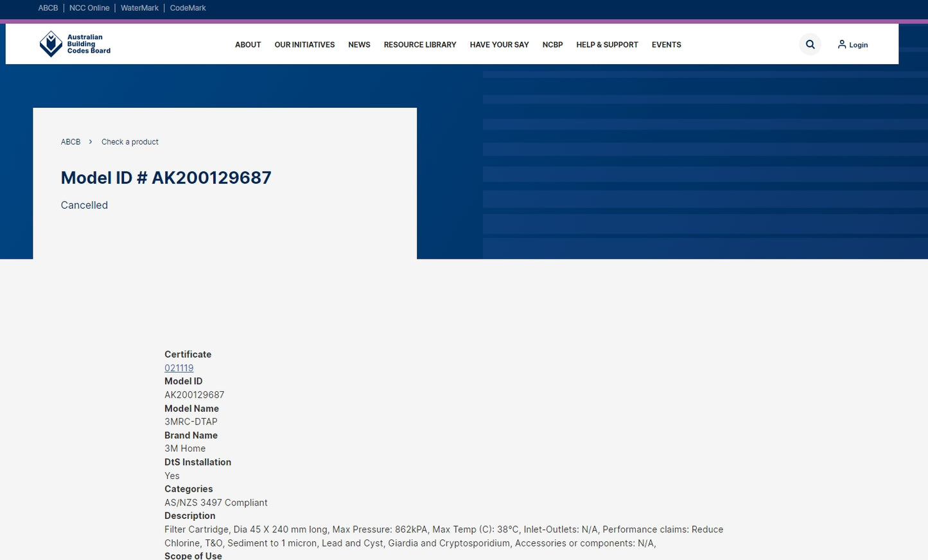Click the Australian Building Codes Board logo
This screenshot has width=928, height=560.
pos(74,44)
